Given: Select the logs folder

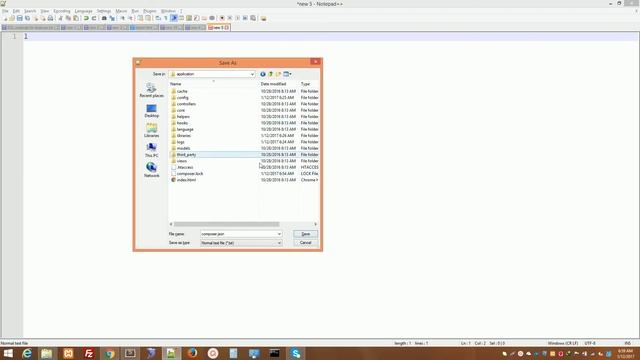Looking at the screenshot, I should point(180,142).
